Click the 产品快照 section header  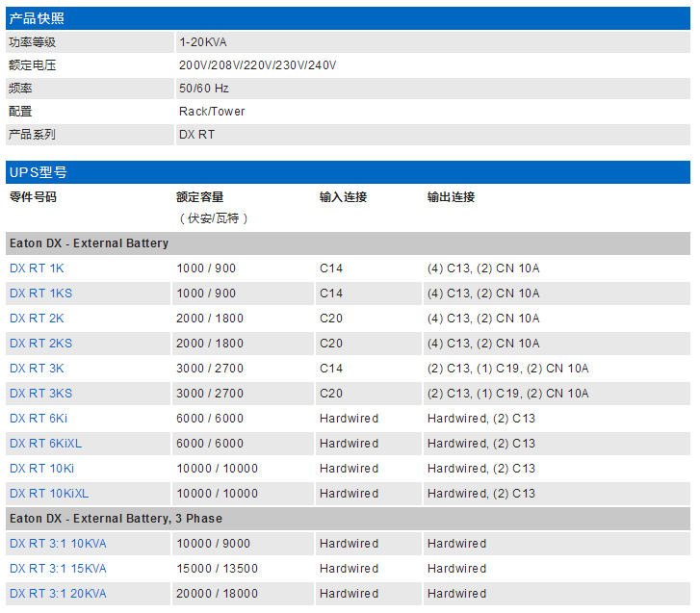[x=38, y=19]
